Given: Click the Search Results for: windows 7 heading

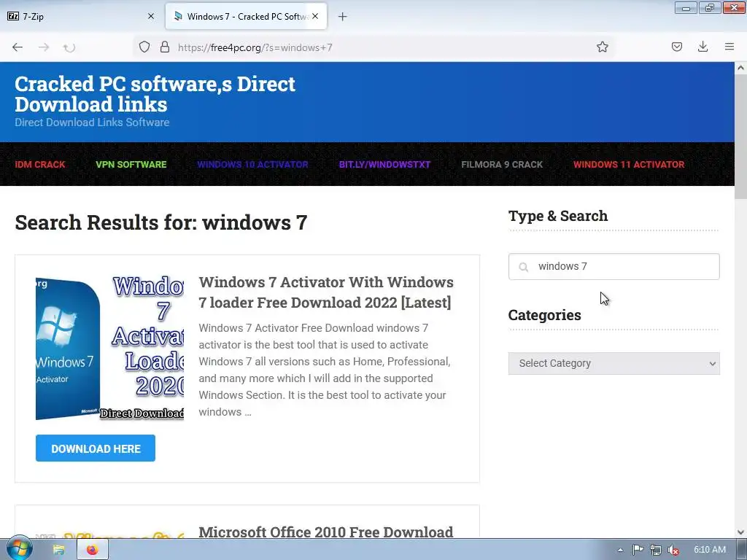Looking at the screenshot, I should click(161, 222).
